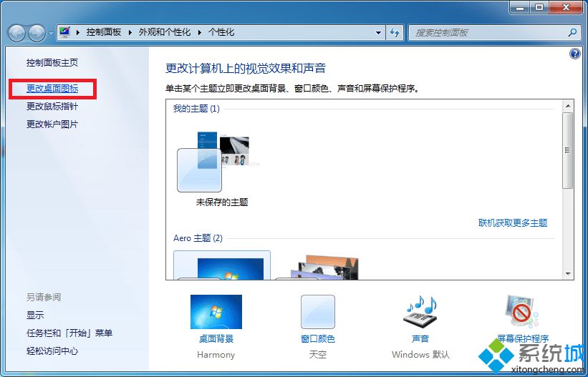Open the window color (窗口颜色) icon
Screen dimensions: 588x377
(x=317, y=312)
